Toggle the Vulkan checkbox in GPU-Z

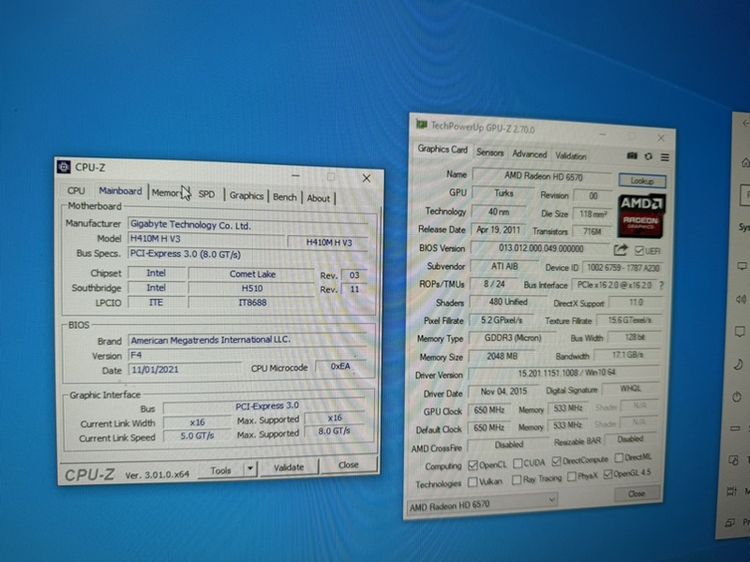tap(473, 482)
